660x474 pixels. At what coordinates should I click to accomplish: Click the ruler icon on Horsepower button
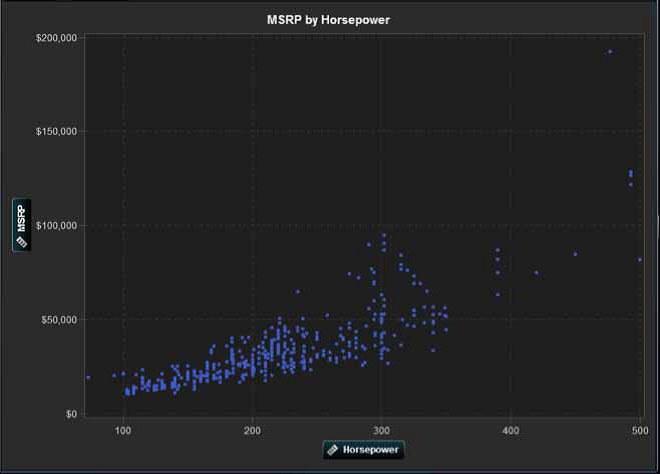click(x=333, y=450)
